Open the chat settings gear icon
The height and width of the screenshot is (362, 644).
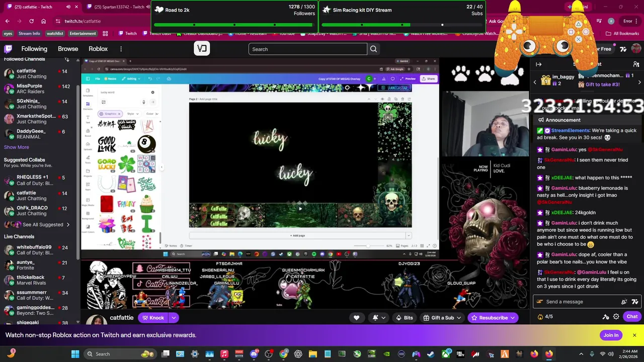coord(616,317)
